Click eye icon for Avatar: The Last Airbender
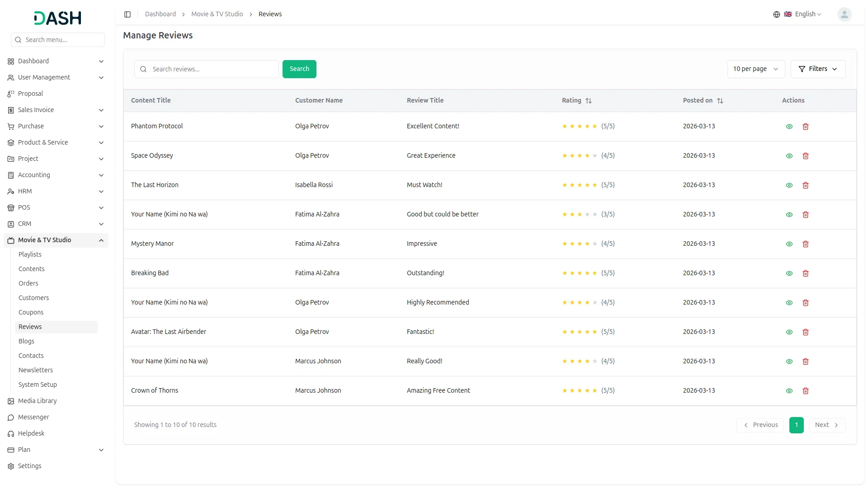868x488 pixels. pyautogui.click(x=789, y=332)
